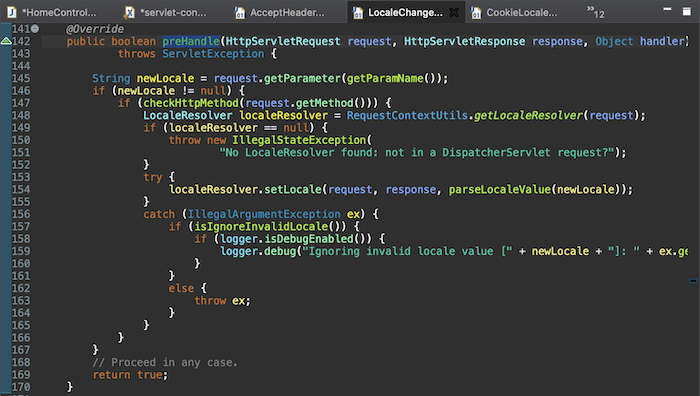Collapse the method fold at line 141
This screenshot has height=396, width=700.
(35, 29)
